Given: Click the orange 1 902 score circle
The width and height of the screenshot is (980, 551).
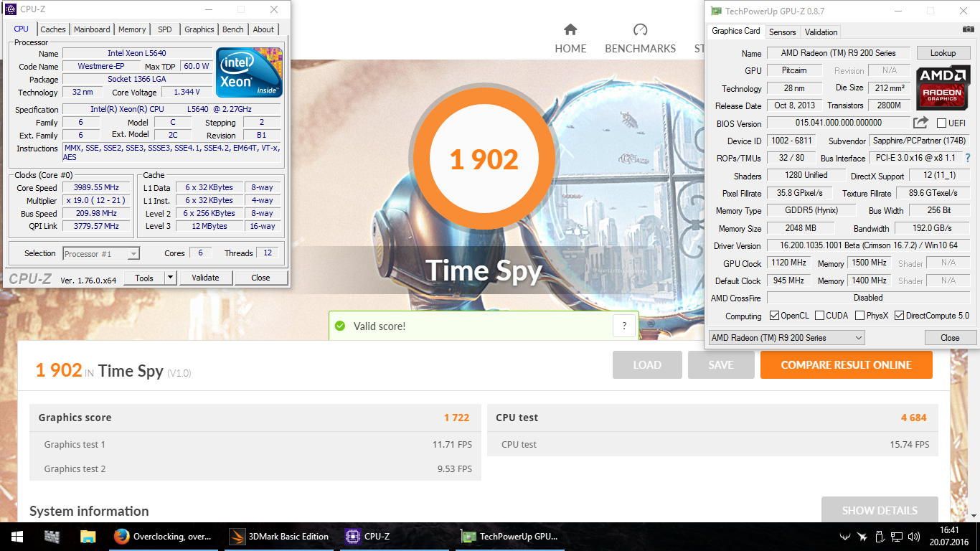Looking at the screenshot, I should click(484, 159).
